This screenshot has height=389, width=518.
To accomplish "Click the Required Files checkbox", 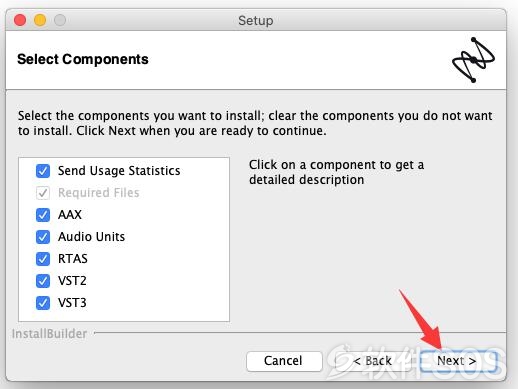I will 43,193.
